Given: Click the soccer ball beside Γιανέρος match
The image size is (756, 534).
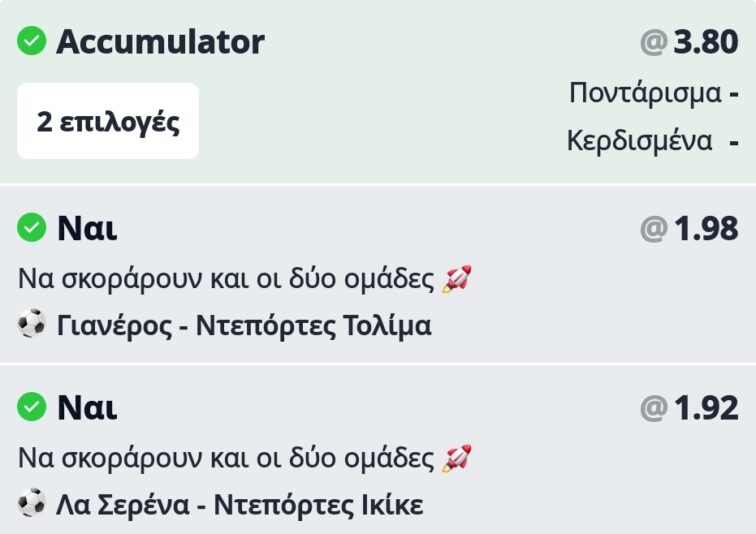Looking at the screenshot, I should pyautogui.click(x=32, y=325).
